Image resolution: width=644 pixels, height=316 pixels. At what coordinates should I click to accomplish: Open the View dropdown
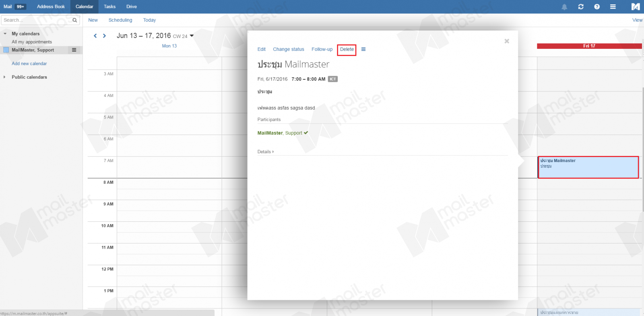[638, 20]
